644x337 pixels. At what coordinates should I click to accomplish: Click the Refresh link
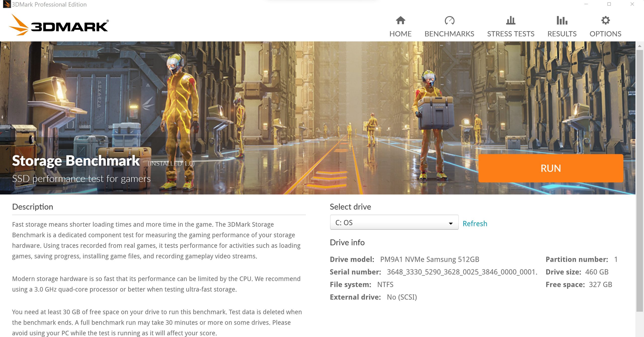(x=475, y=224)
